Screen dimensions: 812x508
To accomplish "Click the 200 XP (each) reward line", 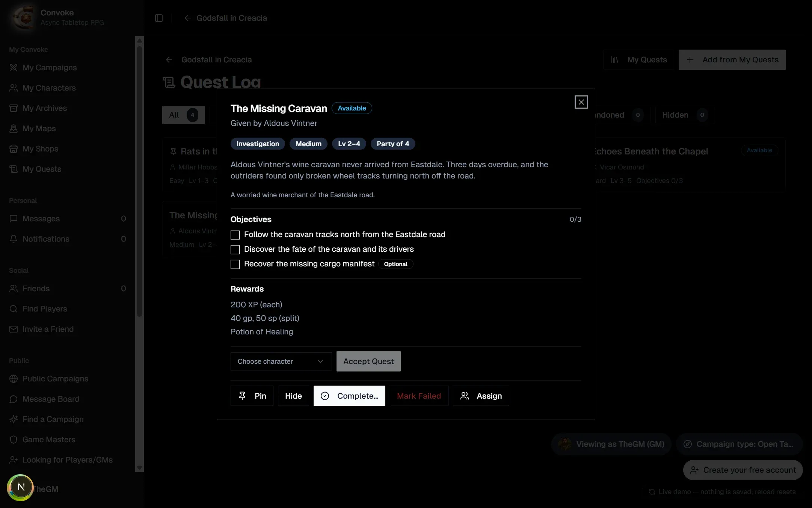I will pos(257,305).
